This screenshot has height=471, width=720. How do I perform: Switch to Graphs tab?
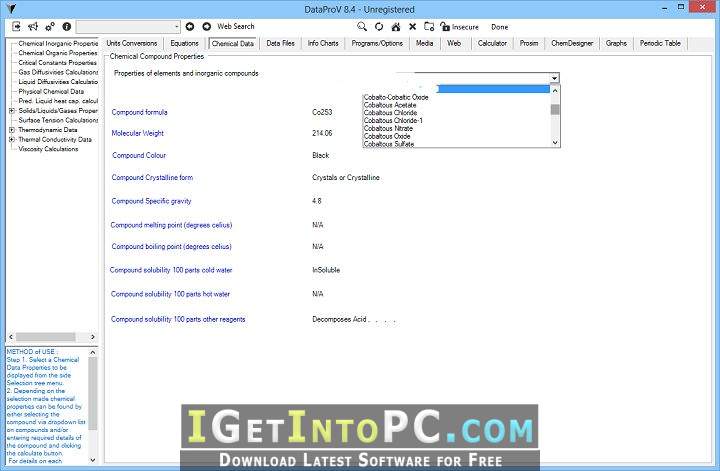[x=616, y=43]
